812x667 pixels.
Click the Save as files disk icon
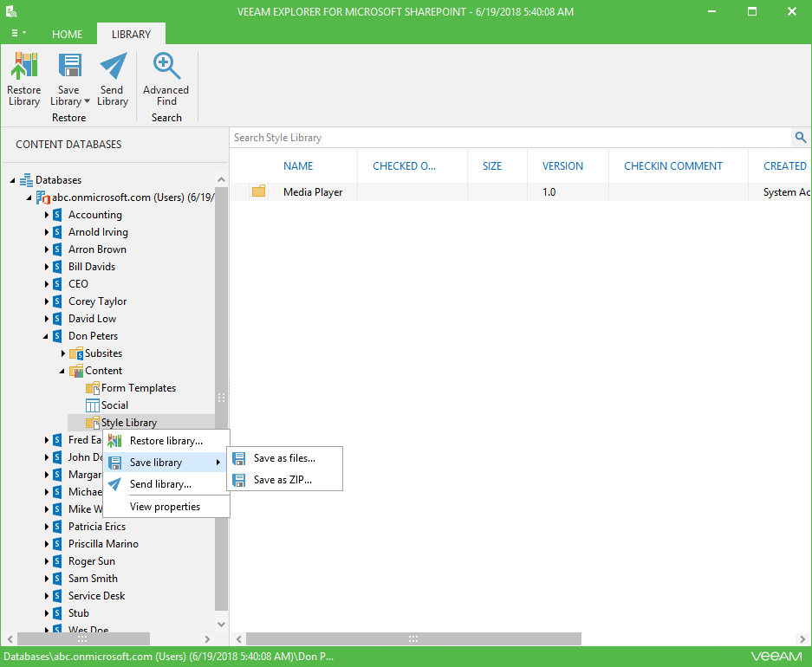tap(238, 458)
